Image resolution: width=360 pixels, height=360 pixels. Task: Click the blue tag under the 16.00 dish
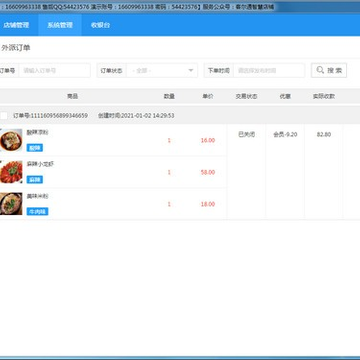tap(35, 148)
